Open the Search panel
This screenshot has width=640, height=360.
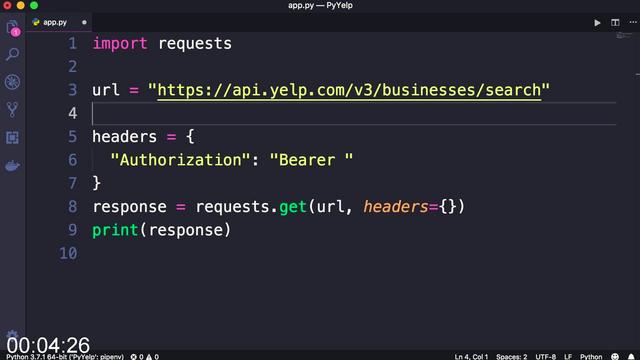[13, 54]
